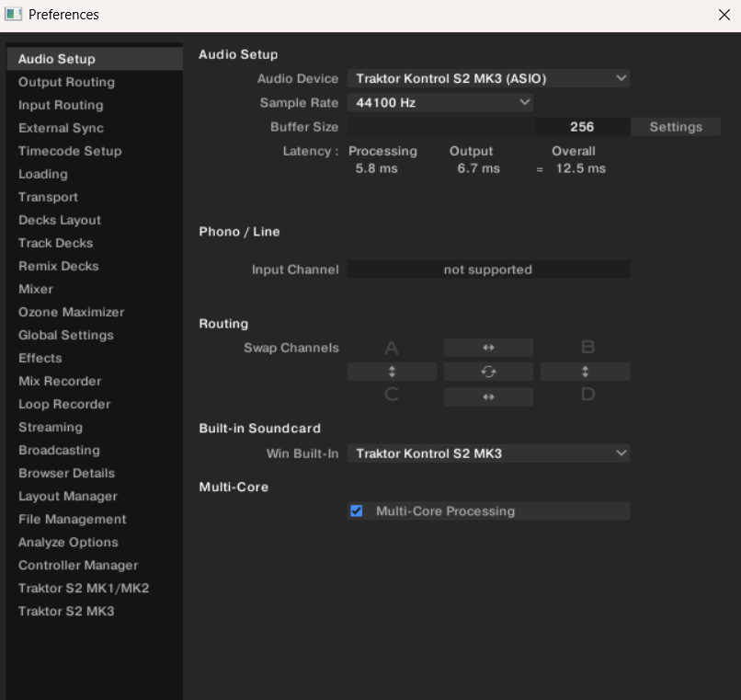Screen dimensions: 741x700
Task: Select Traktor S2 MK3 page
Action: [95, 612]
